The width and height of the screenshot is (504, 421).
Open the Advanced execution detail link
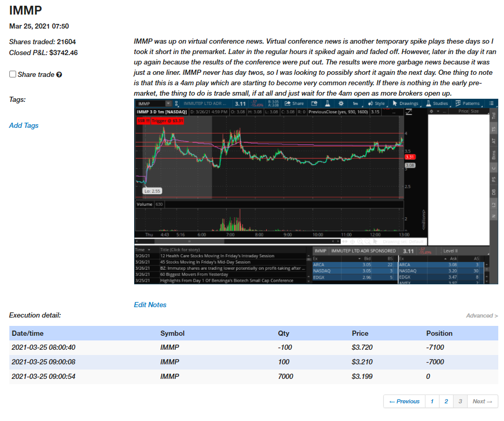click(x=482, y=315)
